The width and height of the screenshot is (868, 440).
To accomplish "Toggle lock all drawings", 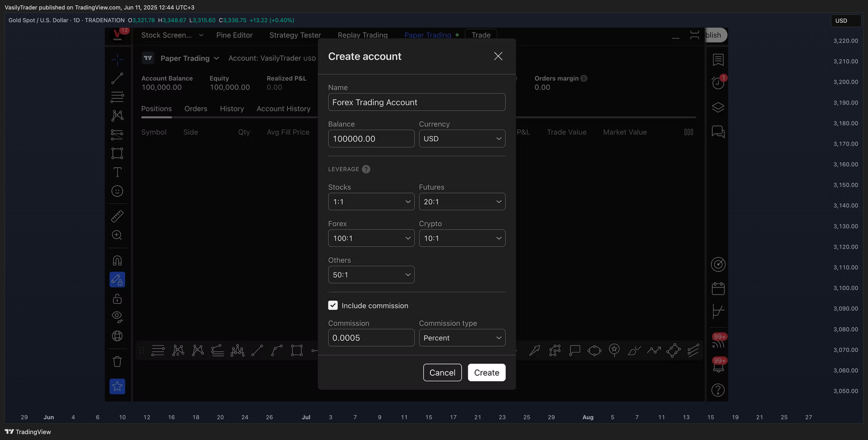I will 117,299.
